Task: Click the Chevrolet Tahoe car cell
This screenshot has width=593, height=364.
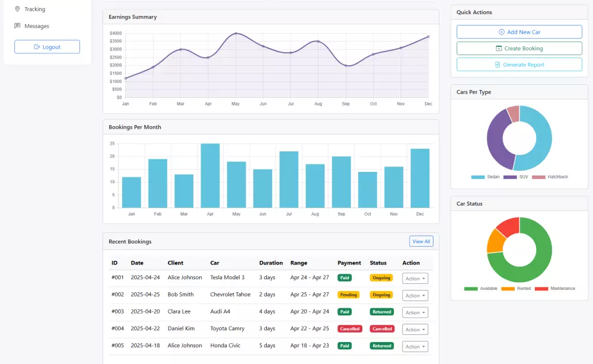Action: pyautogui.click(x=230, y=295)
